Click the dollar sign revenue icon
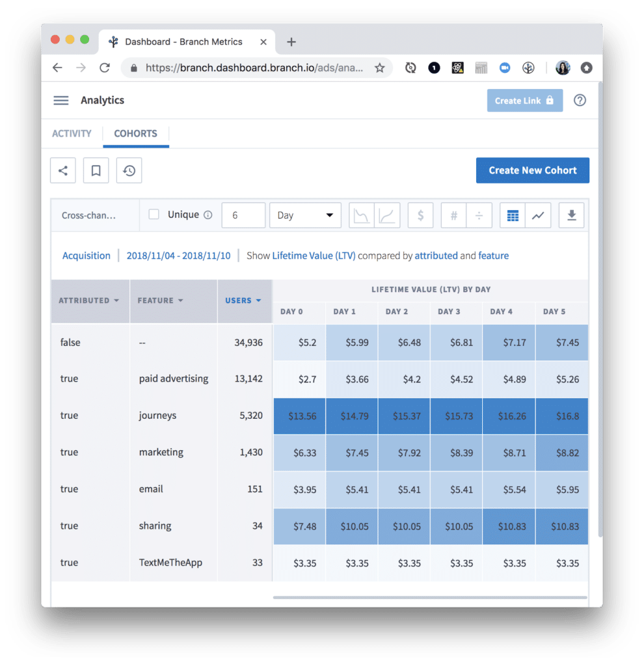The image size is (644, 666). point(421,215)
